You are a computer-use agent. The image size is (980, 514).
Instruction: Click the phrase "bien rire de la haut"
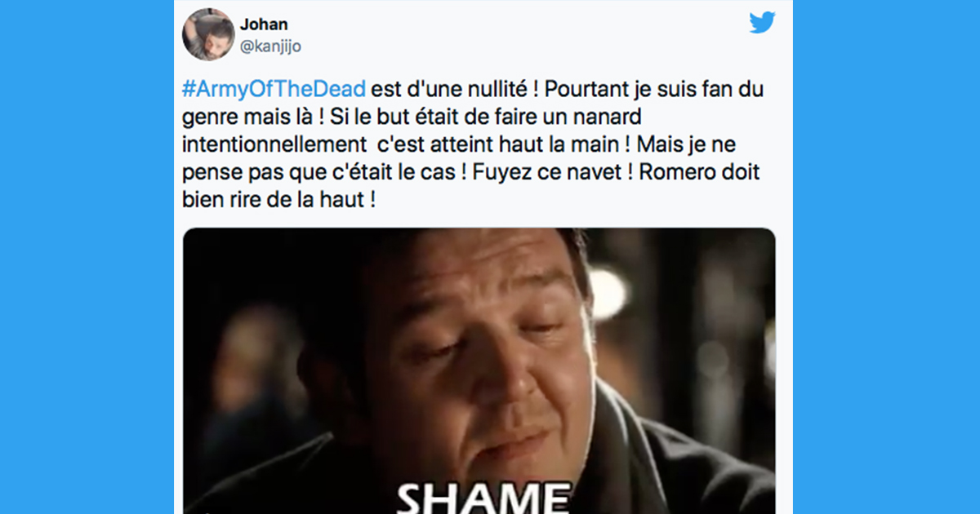(x=271, y=202)
